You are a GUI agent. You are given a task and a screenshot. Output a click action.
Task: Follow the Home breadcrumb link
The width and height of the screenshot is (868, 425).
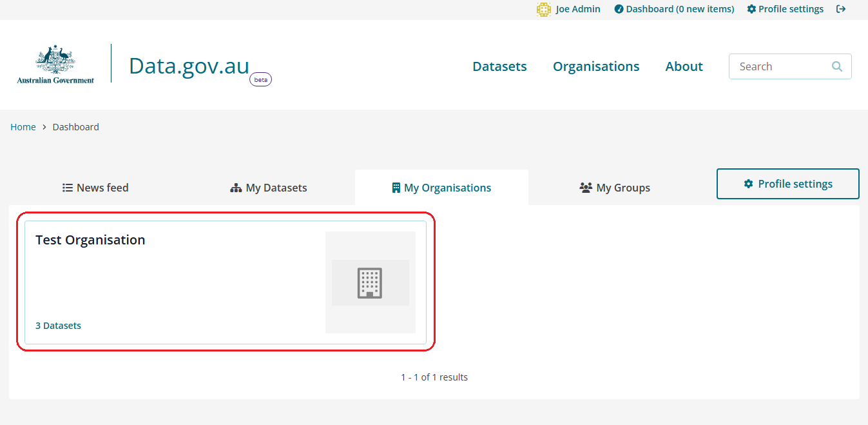tap(23, 127)
